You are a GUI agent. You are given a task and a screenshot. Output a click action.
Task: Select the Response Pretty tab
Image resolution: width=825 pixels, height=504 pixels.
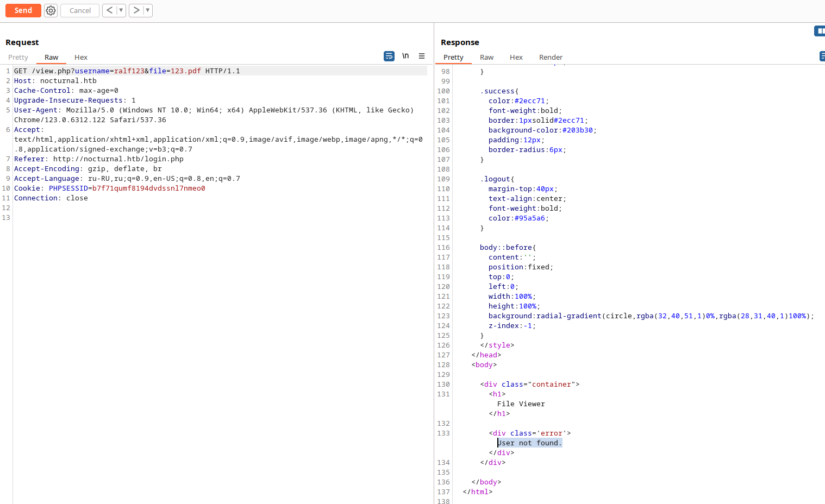tap(453, 57)
